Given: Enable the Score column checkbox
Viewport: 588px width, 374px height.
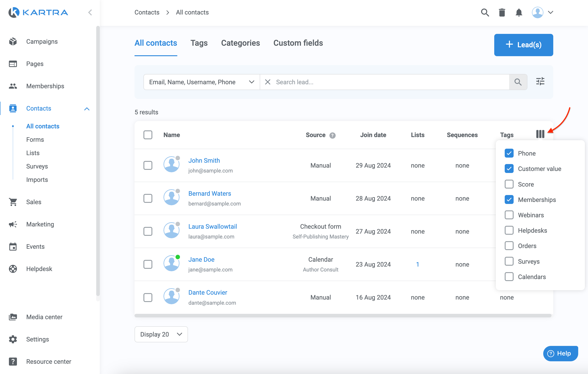Looking at the screenshot, I should [x=509, y=184].
